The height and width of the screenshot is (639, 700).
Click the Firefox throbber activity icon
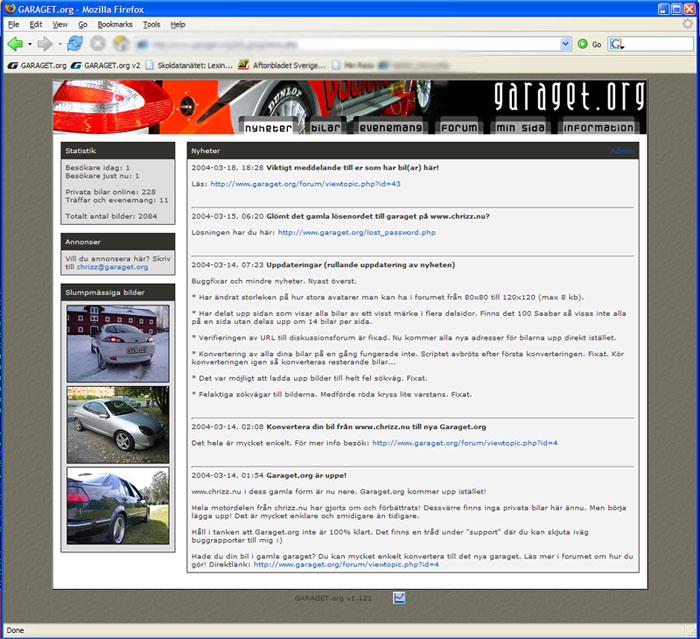point(688,24)
